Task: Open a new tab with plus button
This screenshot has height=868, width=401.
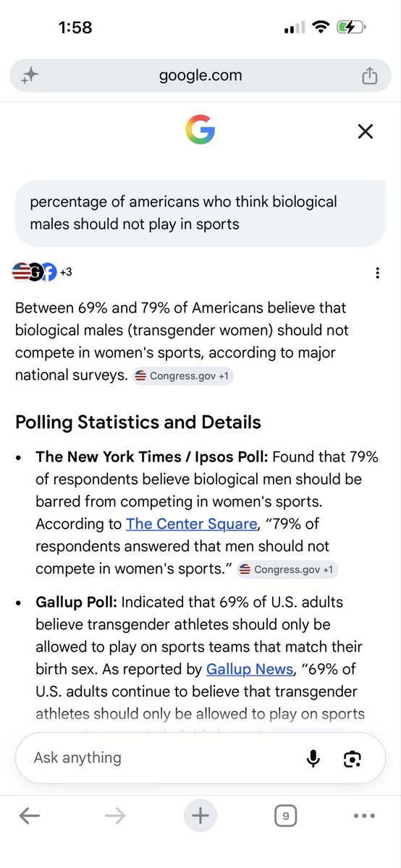Action: point(200,816)
